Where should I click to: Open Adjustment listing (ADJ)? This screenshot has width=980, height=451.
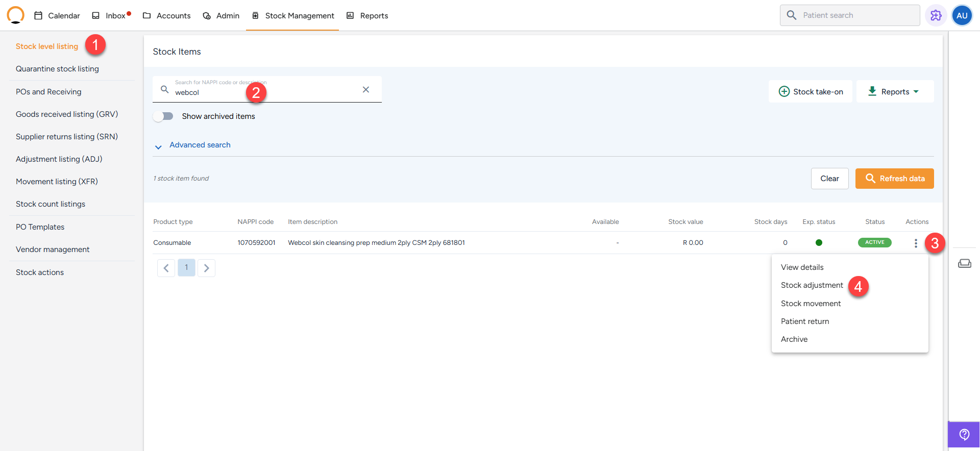click(x=59, y=159)
